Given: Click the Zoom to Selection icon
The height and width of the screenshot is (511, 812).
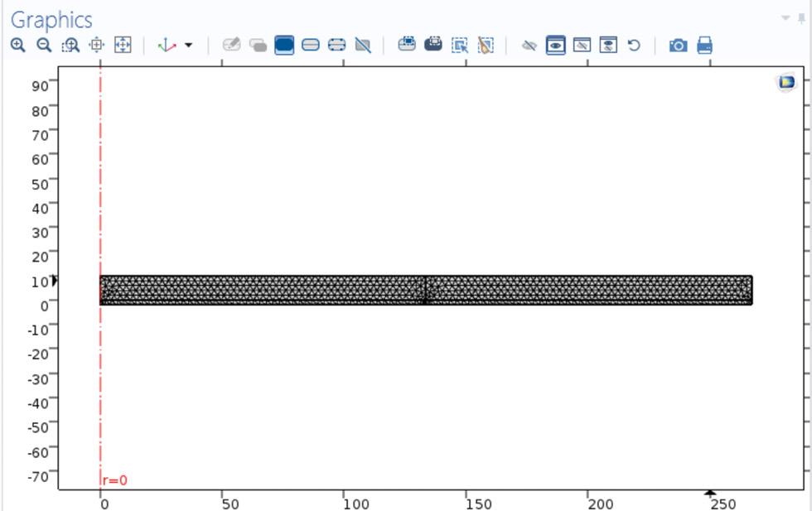Looking at the screenshot, I should [x=96, y=45].
